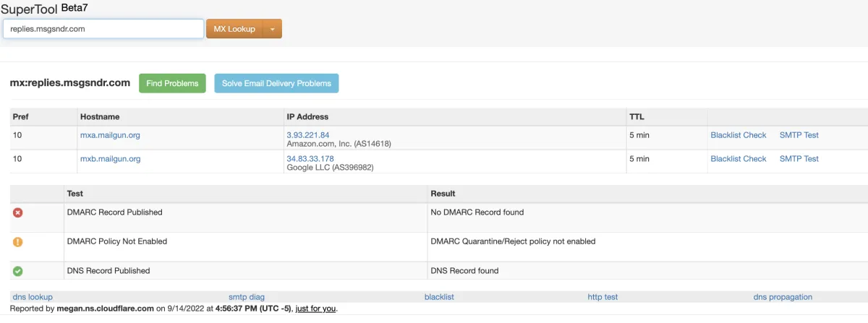Screen dimensions: 868x323
Task: Open the dns propagation link
Action: pos(783,297)
